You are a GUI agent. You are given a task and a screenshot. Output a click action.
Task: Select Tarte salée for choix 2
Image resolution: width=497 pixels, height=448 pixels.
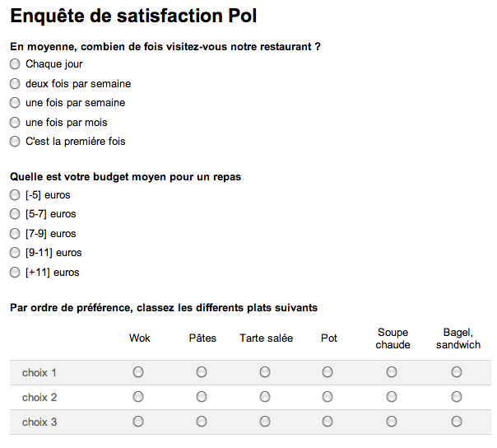pos(265,397)
